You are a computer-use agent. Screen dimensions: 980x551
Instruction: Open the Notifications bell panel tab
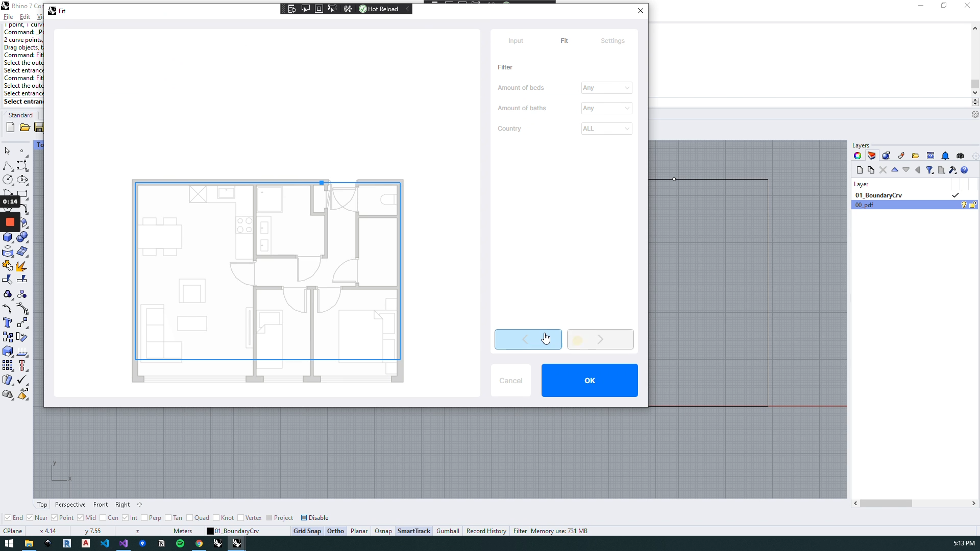tap(945, 156)
